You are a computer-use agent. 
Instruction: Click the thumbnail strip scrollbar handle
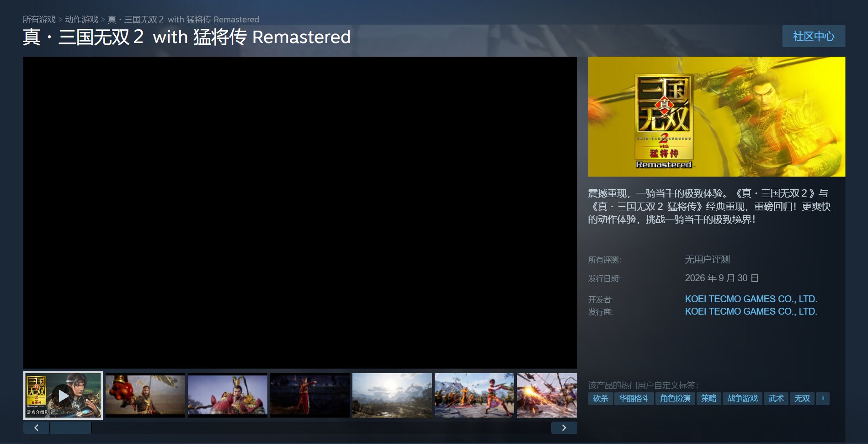(71, 428)
